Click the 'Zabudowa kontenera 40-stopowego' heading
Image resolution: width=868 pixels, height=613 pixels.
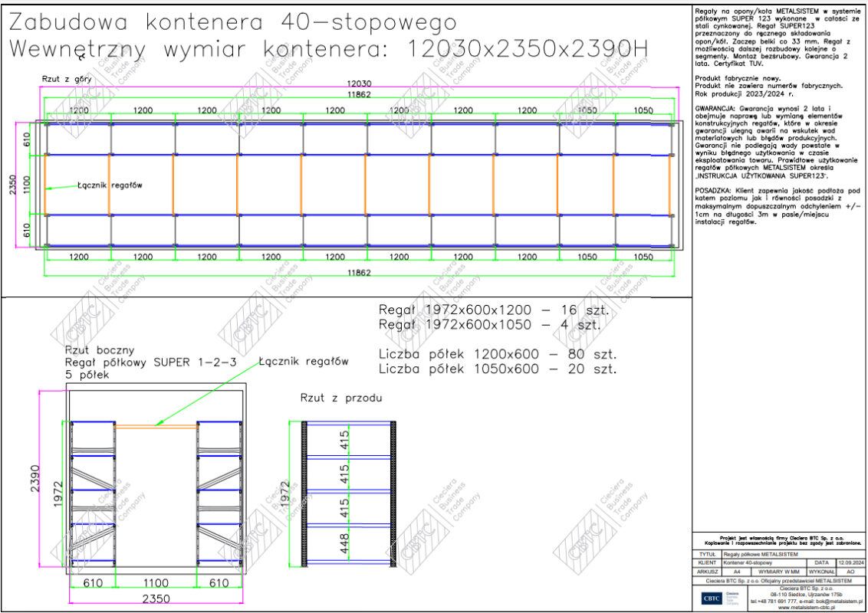(233, 21)
